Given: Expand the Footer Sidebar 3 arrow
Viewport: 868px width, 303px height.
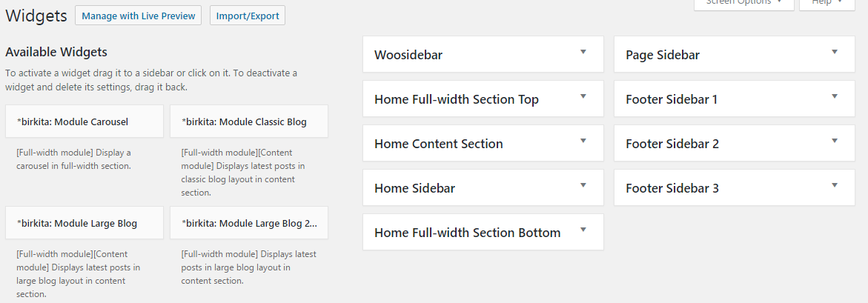Looking at the screenshot, I should click(x=835, y=185).
